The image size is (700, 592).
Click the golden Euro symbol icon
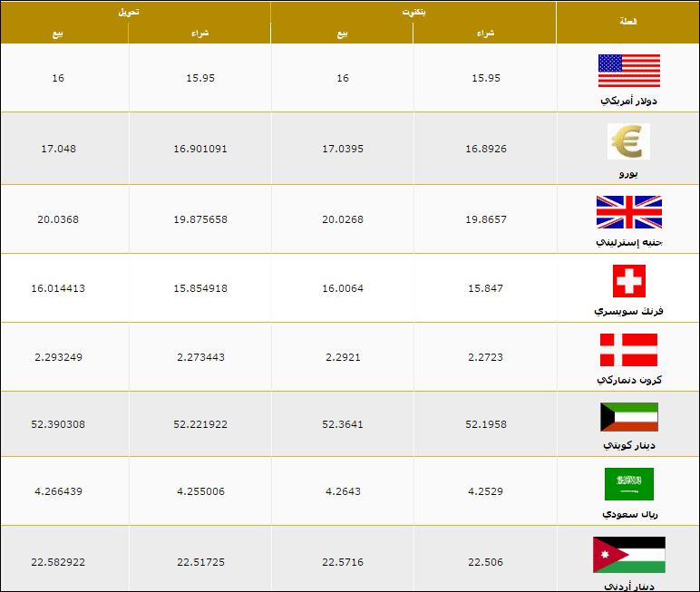628,141
